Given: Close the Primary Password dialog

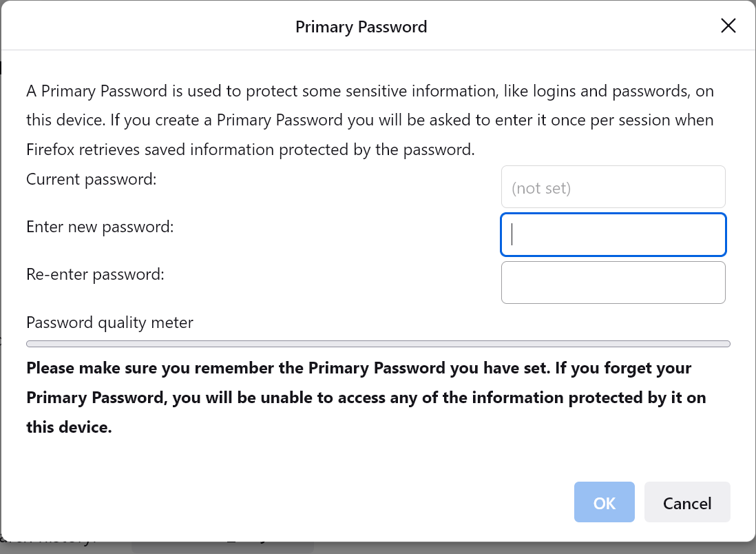Looking at the screenshot, I should pyautogui.click(x=728, y=26).
